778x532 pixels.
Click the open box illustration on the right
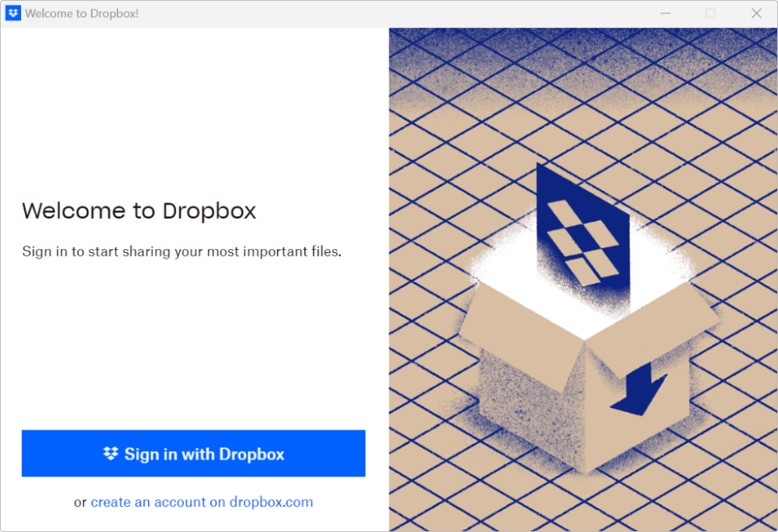tap(587, 317)
